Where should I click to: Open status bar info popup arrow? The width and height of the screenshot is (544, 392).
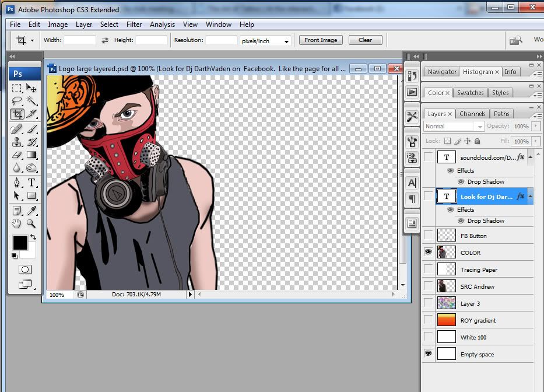[189, 295]
